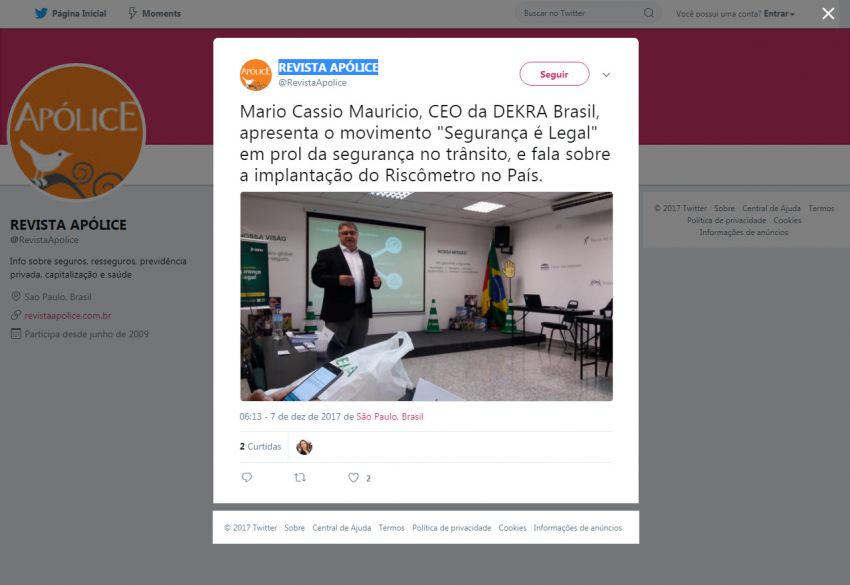The height and width of the screenshot is (585, 850).
Task: Open Política de privacidade in modal footer
Action: click(452, 528)
